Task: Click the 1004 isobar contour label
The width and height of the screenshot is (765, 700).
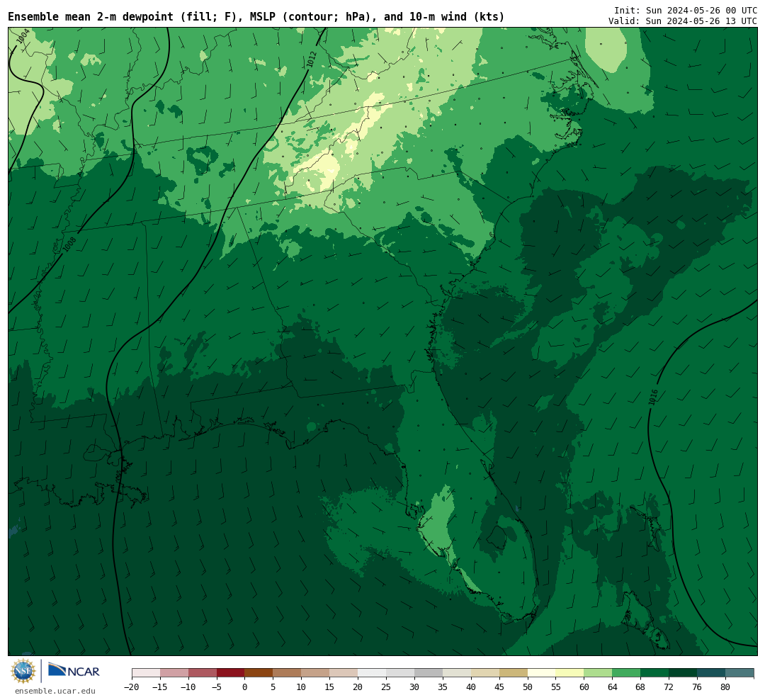Action: click(23, 36)
